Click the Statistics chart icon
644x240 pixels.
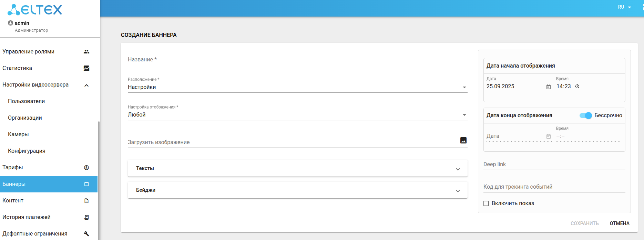tap(86, 68)
